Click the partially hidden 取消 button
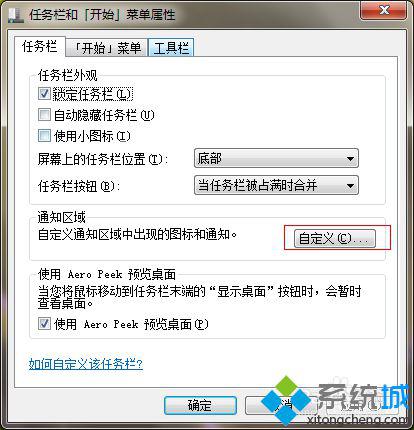The image size is (414, 430). pos(281,405)
